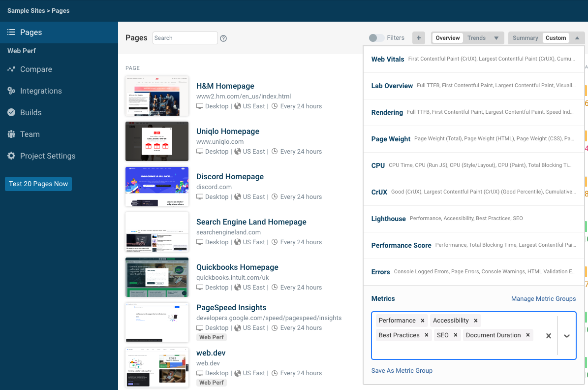Expand the Overview/Trends view dropdown arrow
This screenshot has height=390, width=588.
496,38
